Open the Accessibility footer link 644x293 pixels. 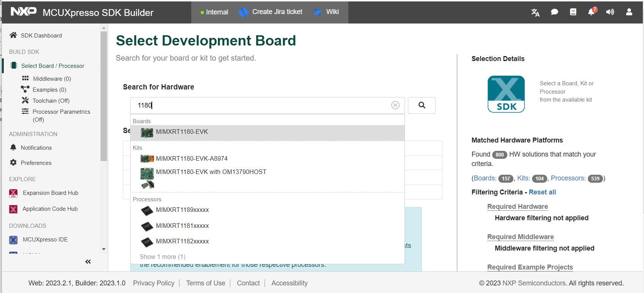click(290, 283)
